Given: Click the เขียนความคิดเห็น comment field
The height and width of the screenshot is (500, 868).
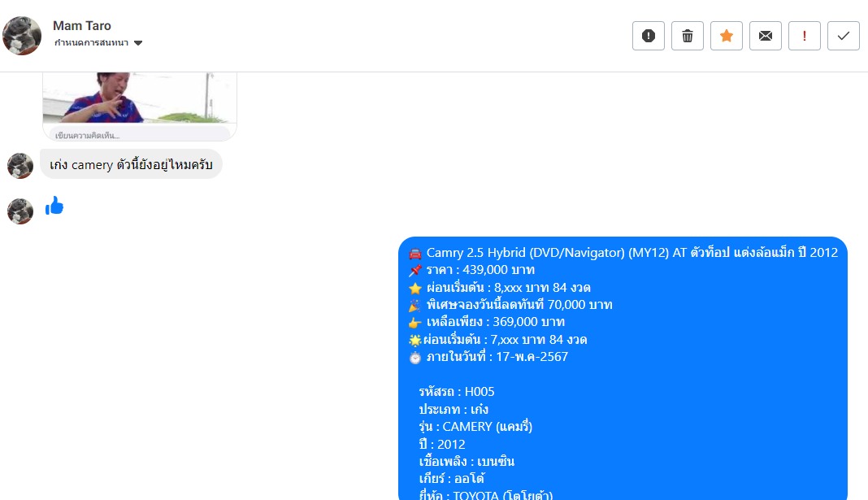Looking at the screenshot, I should pyautogui.click(x=140, y=134).
